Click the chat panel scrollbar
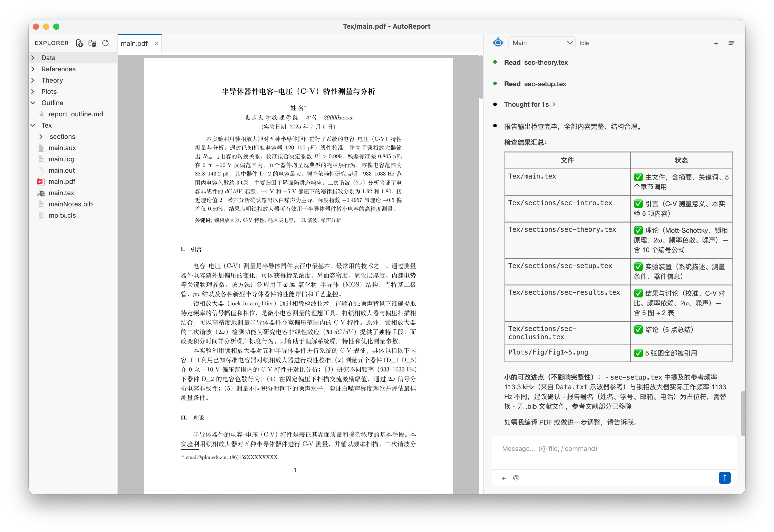Image resolution: width=774 pixels, height=532 pixels. click(x=743, y=413)
